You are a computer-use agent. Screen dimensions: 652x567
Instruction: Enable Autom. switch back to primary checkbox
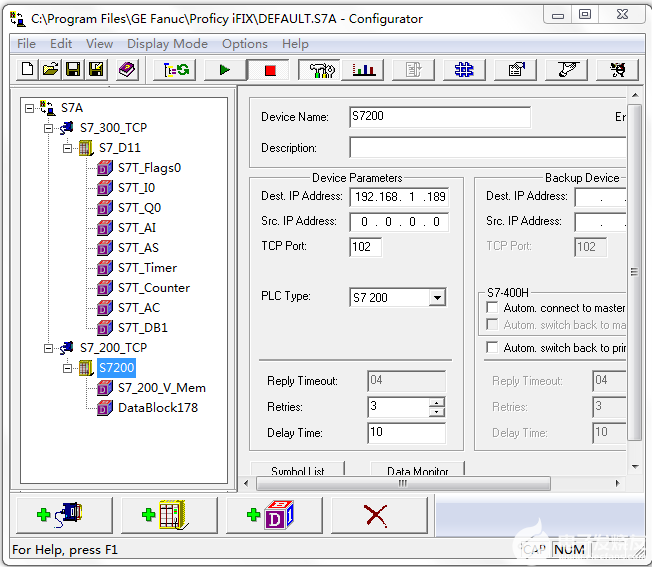pos(492,347)
